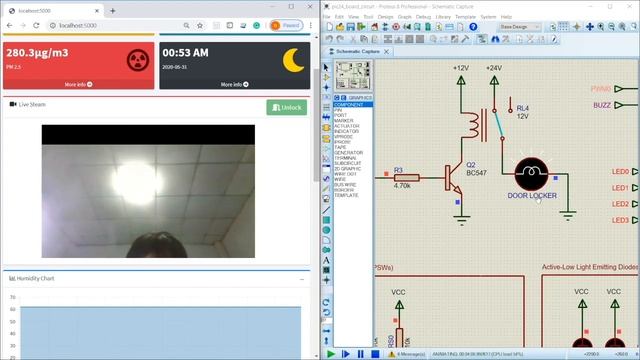Close the Schematic Capture tab
The height and width of the screenshot is (360, 640).
click(386, 51)
